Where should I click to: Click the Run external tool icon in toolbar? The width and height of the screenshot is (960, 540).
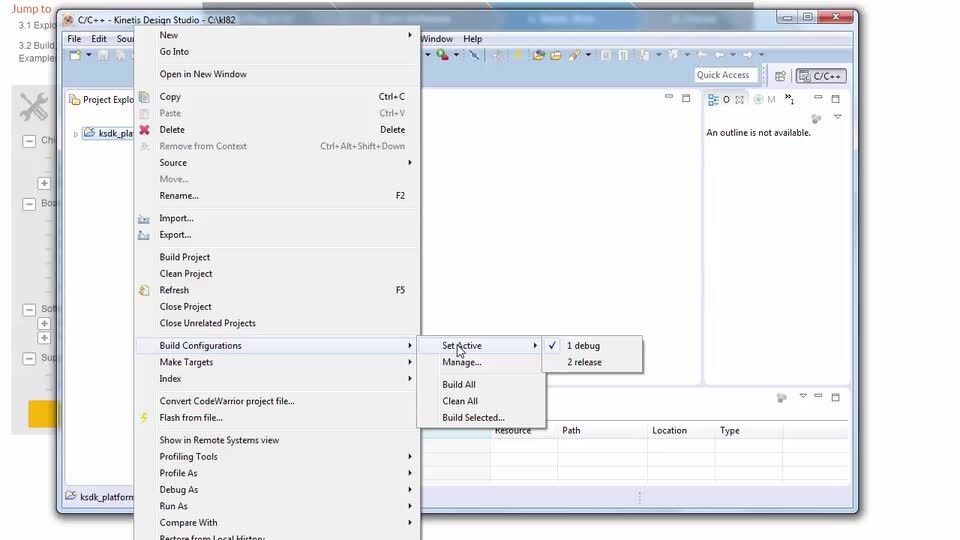pyautogui.click(x=442, y=54)
